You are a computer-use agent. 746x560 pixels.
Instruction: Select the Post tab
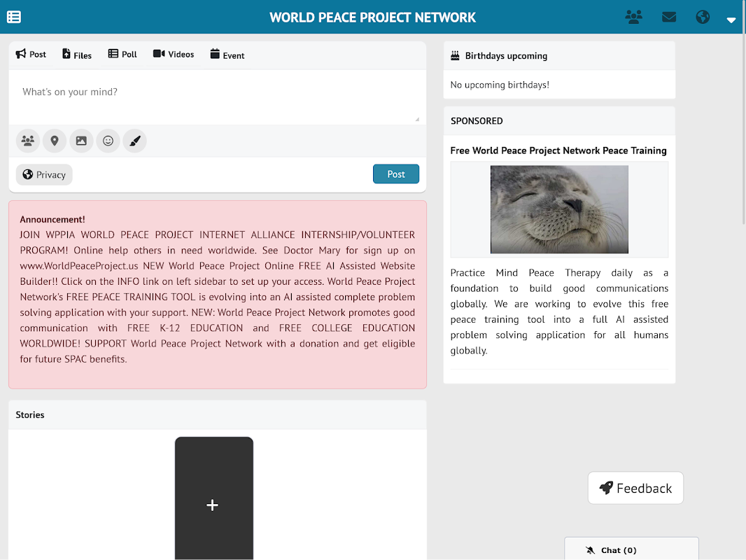pyautogui.click(x=31, y=54)
